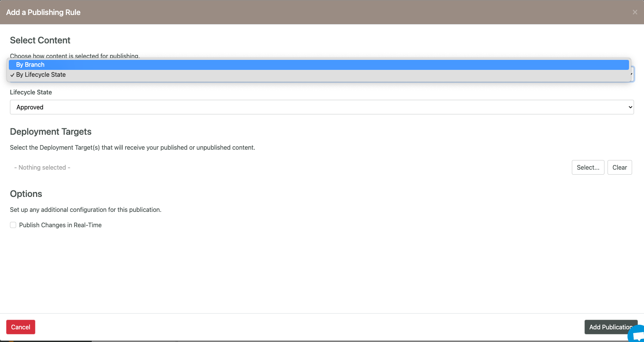This screenshot has width=644, height=342.
Task: Choose the By Branch option
Action: click(30, 65)
